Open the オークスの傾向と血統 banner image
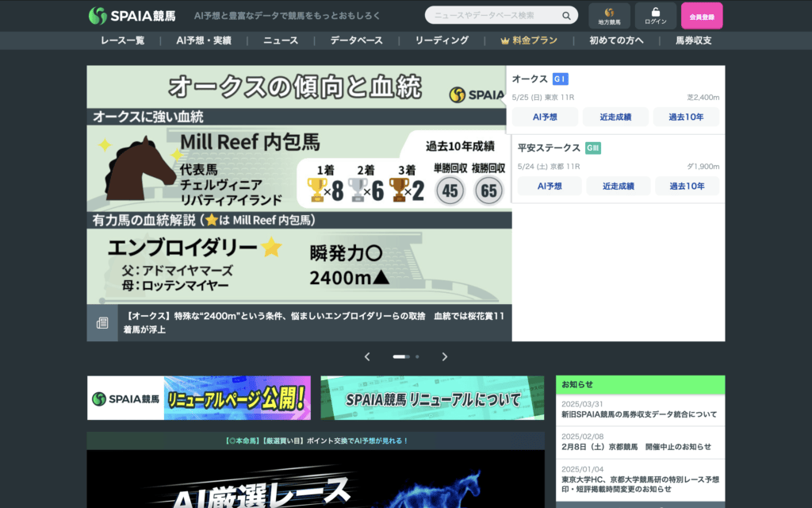The image size is (812, 508). pos(299,184)
